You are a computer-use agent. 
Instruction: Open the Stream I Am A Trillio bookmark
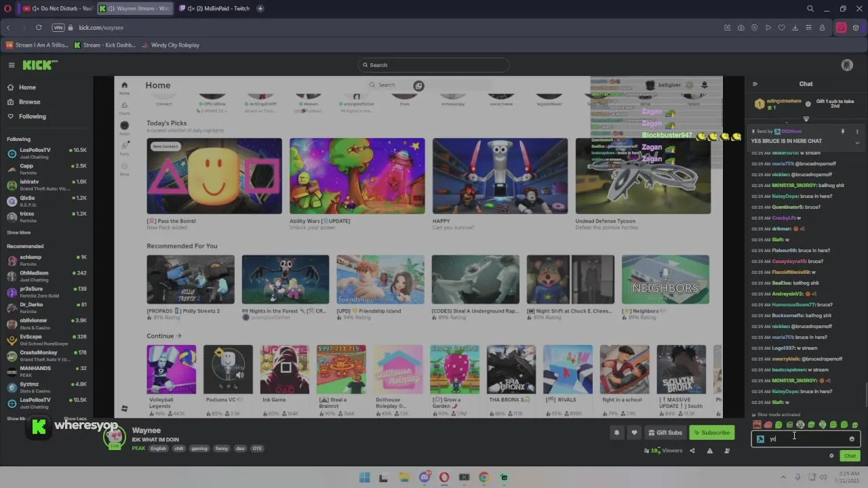[x=37, y=45]
